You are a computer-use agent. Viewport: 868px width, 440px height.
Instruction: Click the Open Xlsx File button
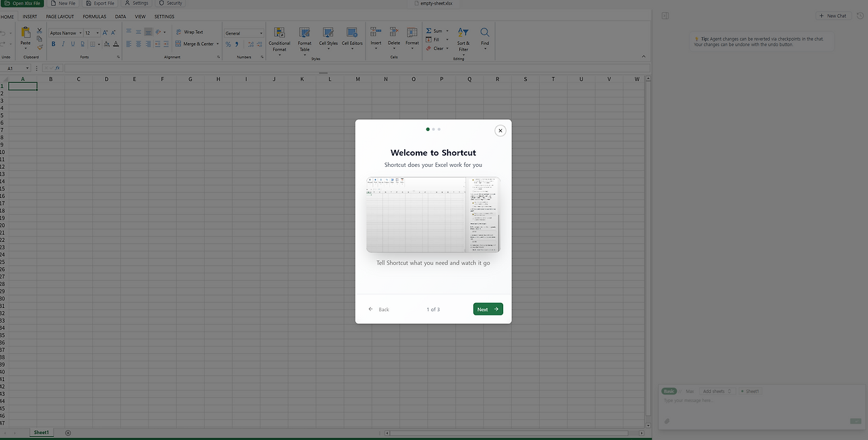pos(23,3)
